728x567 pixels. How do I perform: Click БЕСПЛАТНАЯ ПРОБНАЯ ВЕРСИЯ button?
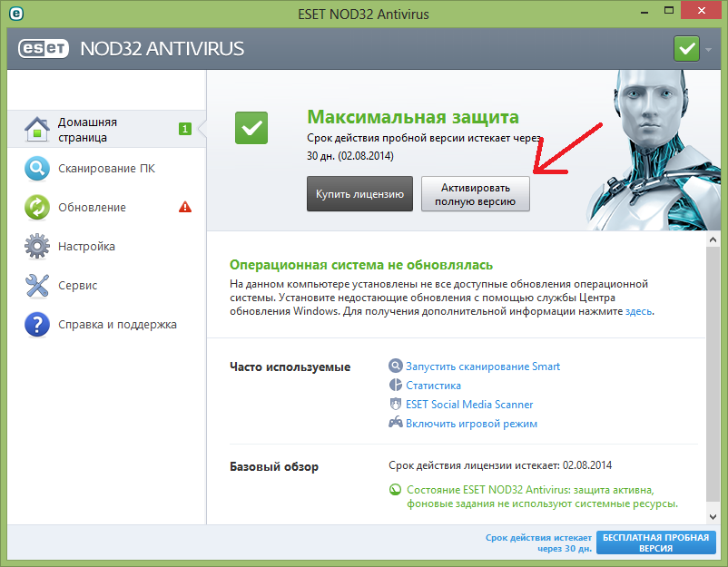656,543
